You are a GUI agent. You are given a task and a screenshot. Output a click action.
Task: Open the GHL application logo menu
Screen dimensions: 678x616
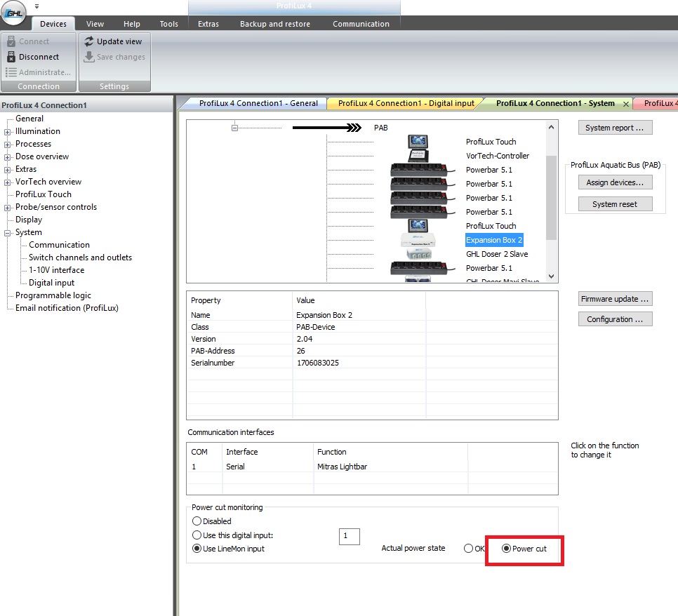13,13
